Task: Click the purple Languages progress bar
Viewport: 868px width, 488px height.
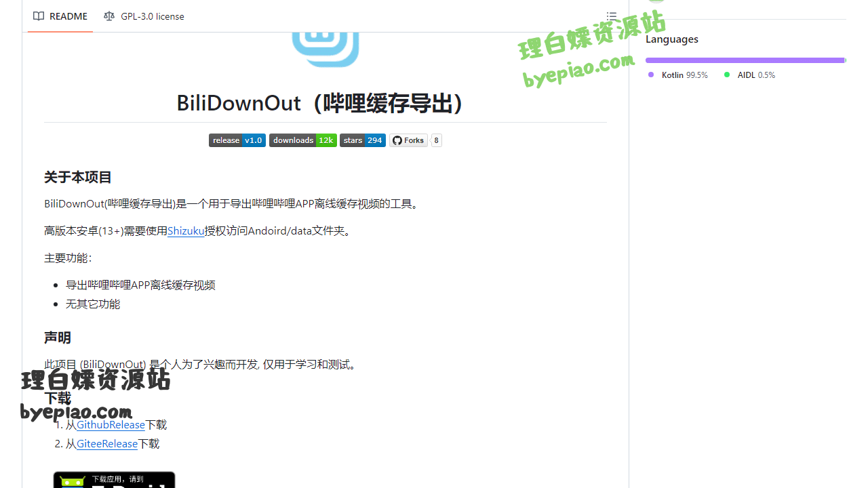Action: 745,60
